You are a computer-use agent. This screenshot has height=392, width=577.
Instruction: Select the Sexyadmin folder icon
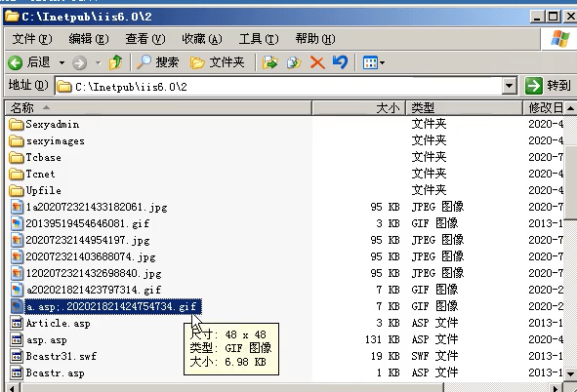(x=17, y=124)
